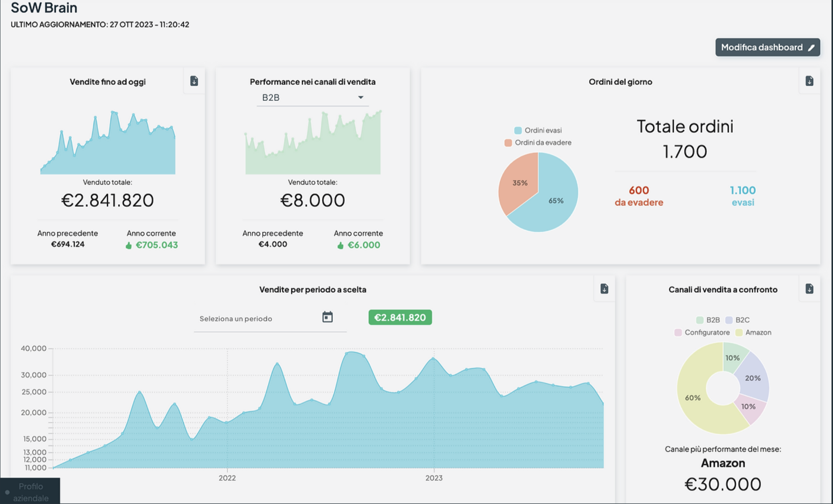Viewport: 833px width, 504px height.
Task: Click the green thumbs-up next to €705.043
Action: tap(129, 245)
